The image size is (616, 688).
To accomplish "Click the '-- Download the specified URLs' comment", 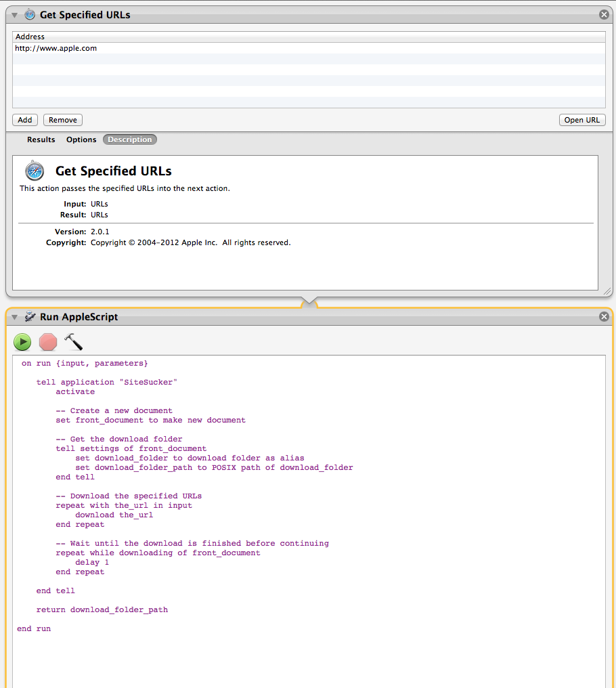I will pyautogui.click(x=129, y=496).
